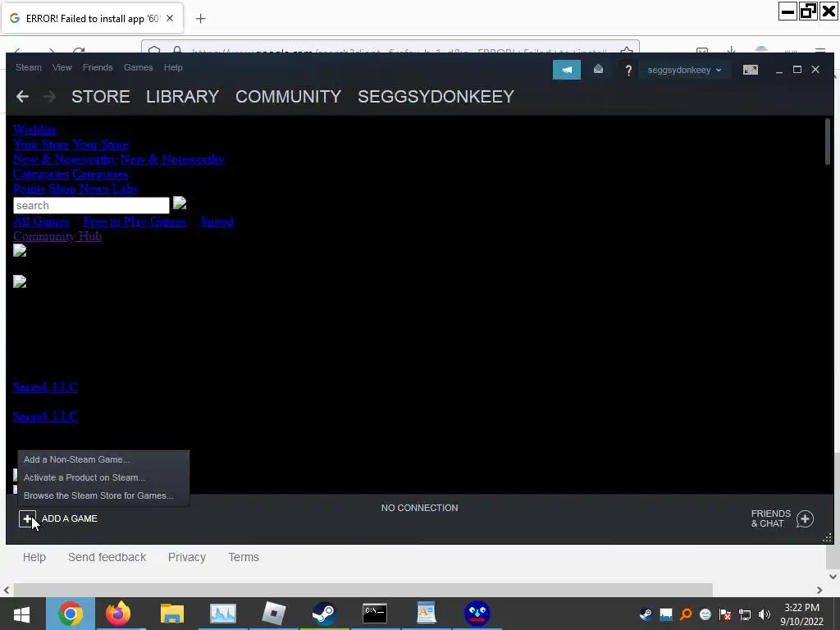This screenshot has height=630, width=840.
Task: Open Chrome from the taskbar
Action: pos(71,614)
